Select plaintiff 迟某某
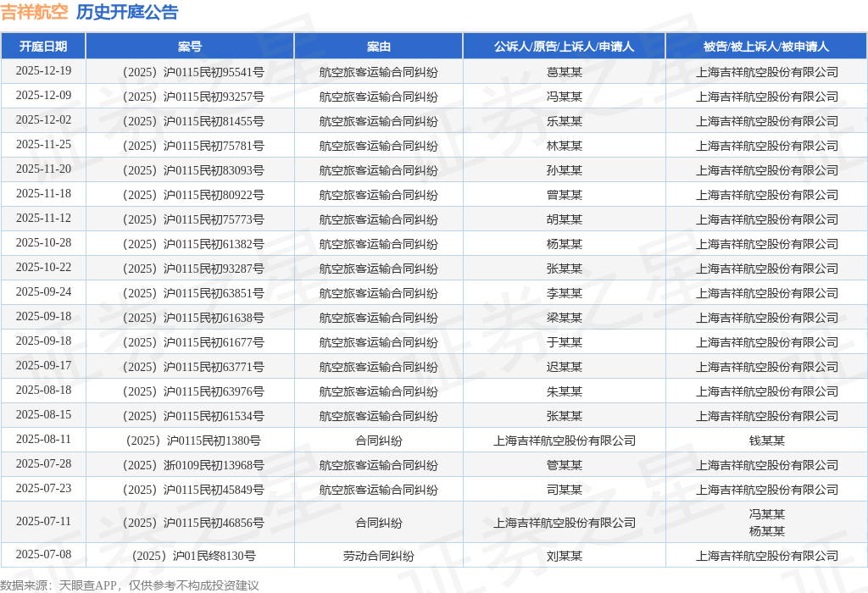Image resolution: width=868 pixels, height=593 pixels. click(564, 367)
